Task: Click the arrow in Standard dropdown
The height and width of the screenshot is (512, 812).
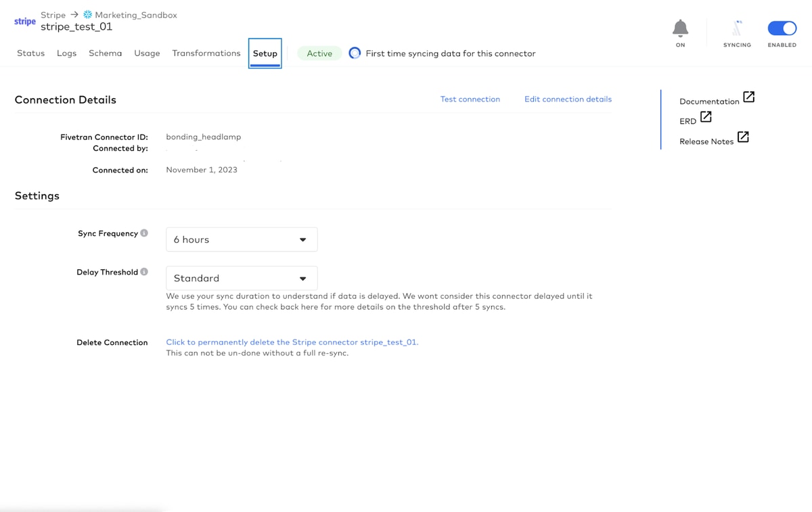Action: coord(302,279)
